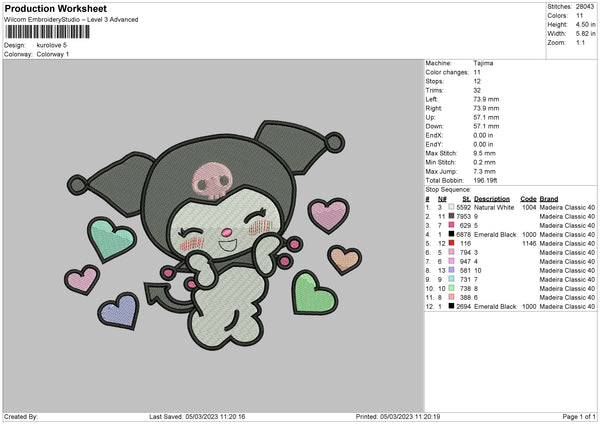This screenshot has height=424, width=600.
Task: Click the aqua swatch beside 731 stitches
Action: [x=452, y=279]
